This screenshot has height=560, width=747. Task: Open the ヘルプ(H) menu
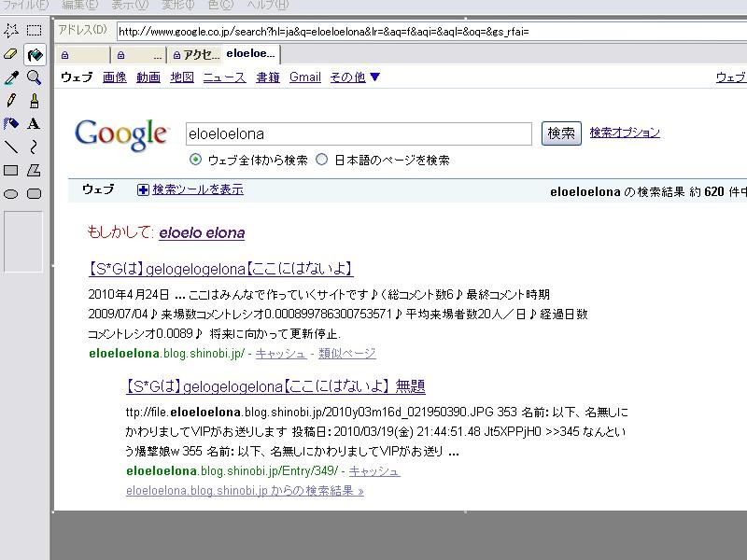point(267,5)
